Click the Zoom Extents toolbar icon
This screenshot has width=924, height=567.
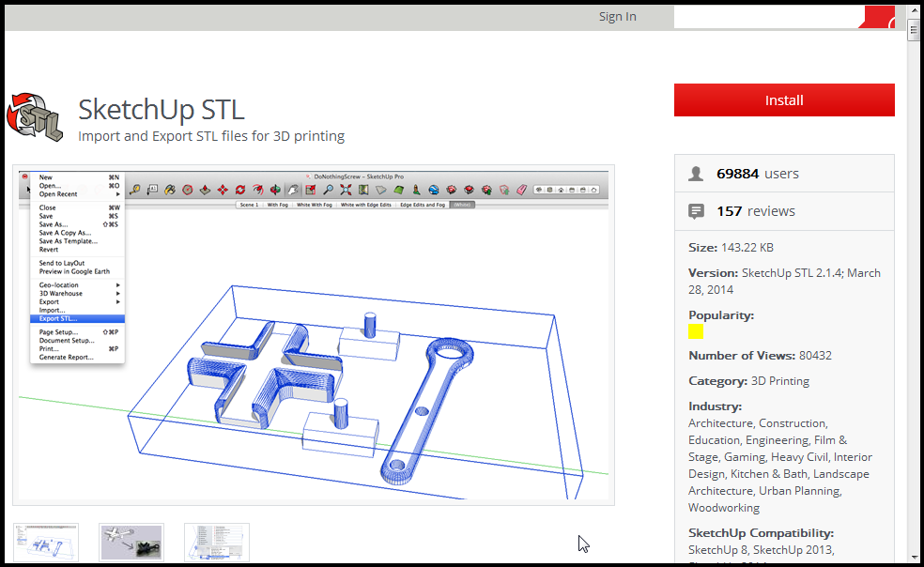point(346,189)
